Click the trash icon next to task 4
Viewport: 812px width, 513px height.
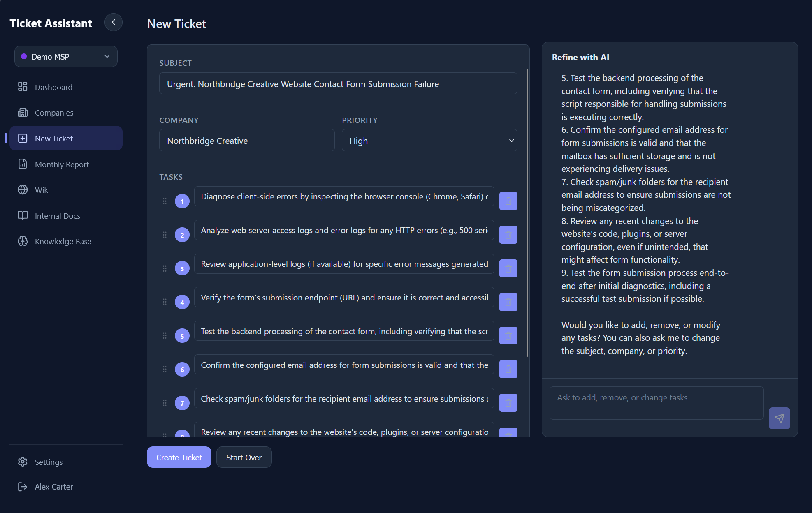508,302
